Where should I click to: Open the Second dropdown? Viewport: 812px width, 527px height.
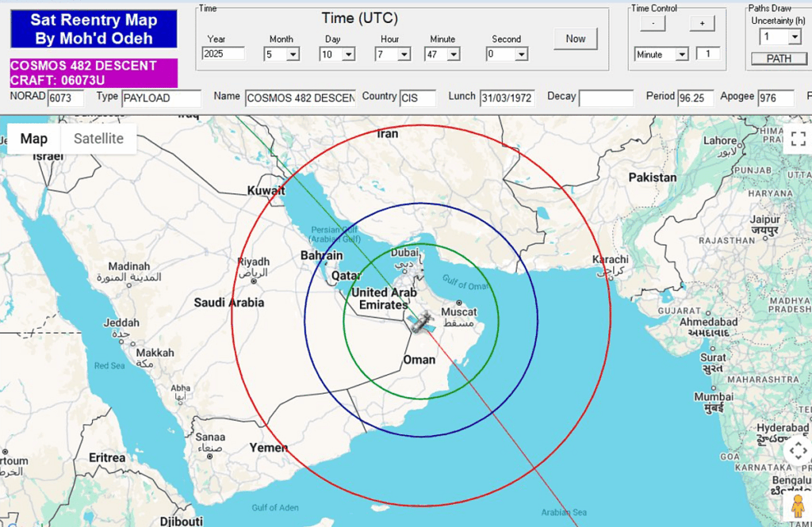pyautogui.click(x=521, y=54)
